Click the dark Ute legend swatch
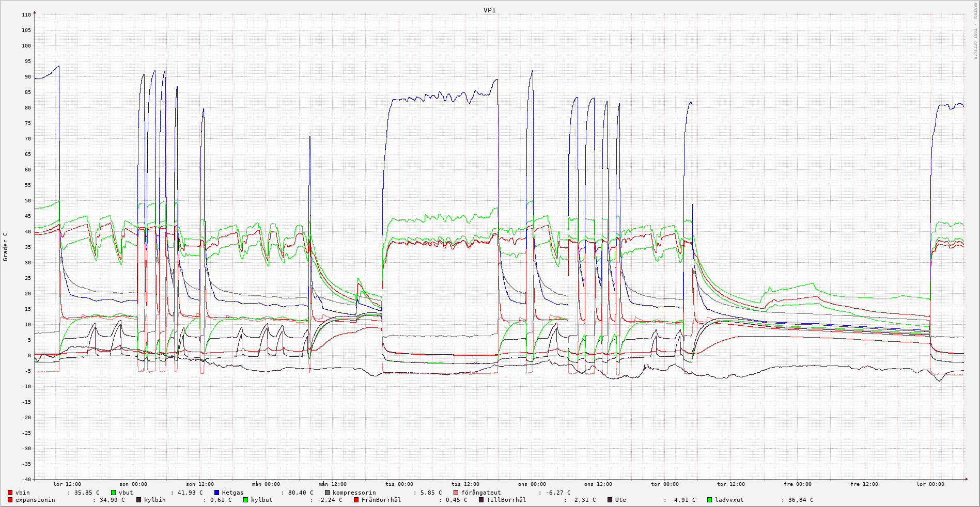Viewport: 980px width, 507px height. click(x=610, y=500)
